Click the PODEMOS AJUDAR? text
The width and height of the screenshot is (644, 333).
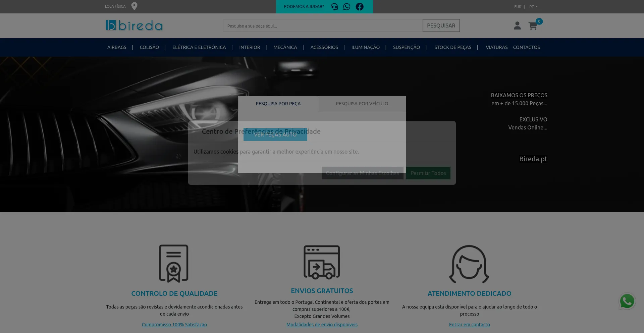pyautogui.click(x=304, y=7)
